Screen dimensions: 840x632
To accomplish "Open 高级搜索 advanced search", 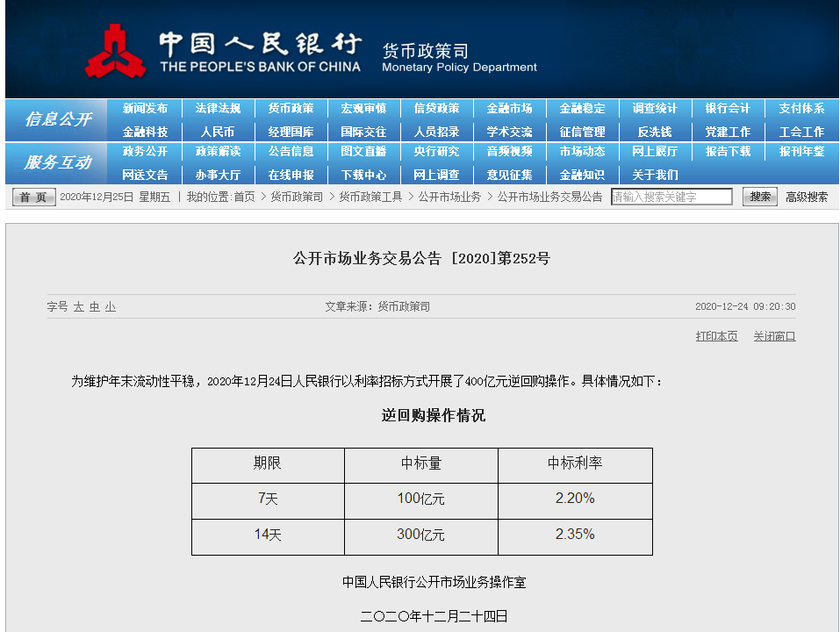I will click(x=804, y=197).
